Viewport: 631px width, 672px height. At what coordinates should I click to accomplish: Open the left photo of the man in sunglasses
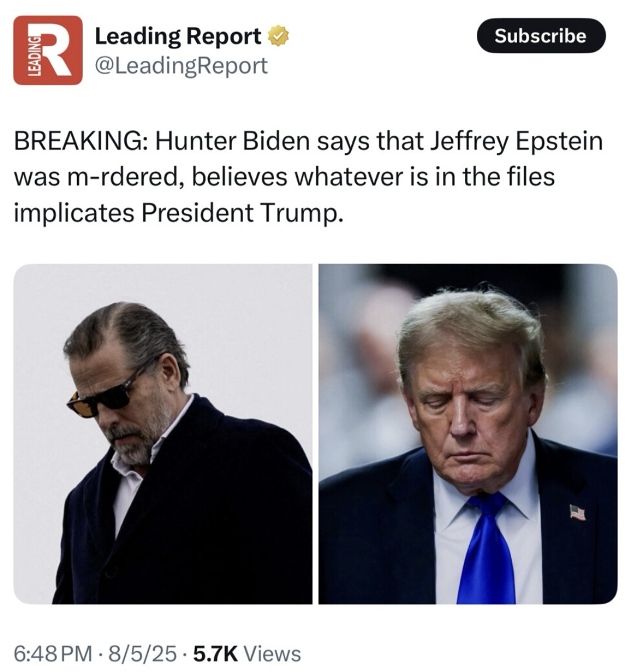(163, 434)
